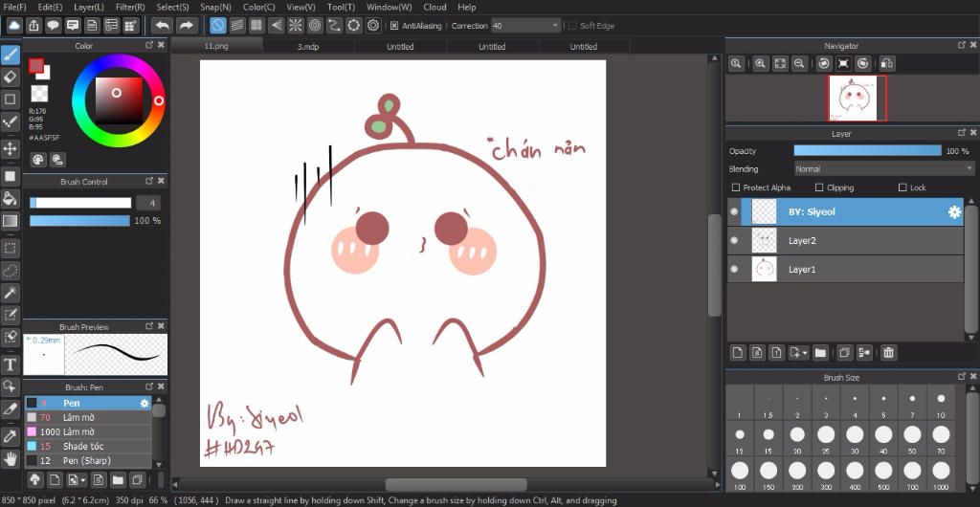Fit canvas to window in Navigator
This screenshot has width=980, height=507.
pos(779,64)
